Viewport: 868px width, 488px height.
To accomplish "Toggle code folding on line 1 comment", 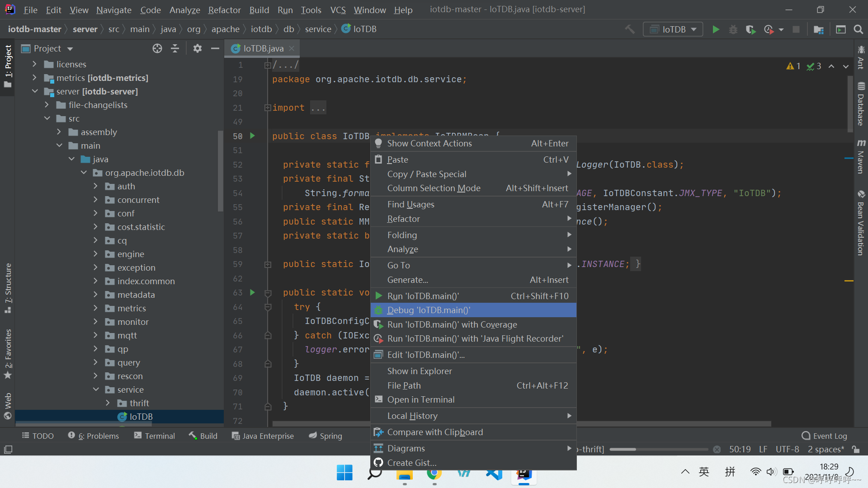I will pyautogui.click(x=268, y=65).
